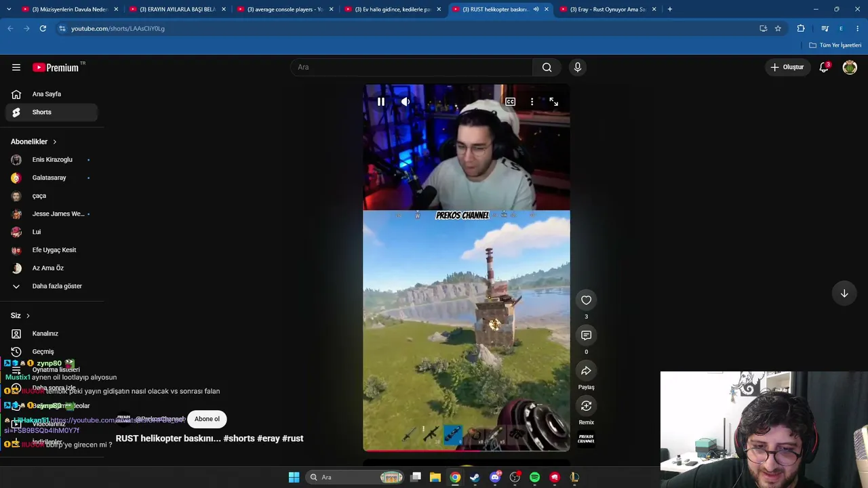Click the Remix icon
Image resolution: width=868 pixels, height=488 pixels.
click(x=586, y=406)
